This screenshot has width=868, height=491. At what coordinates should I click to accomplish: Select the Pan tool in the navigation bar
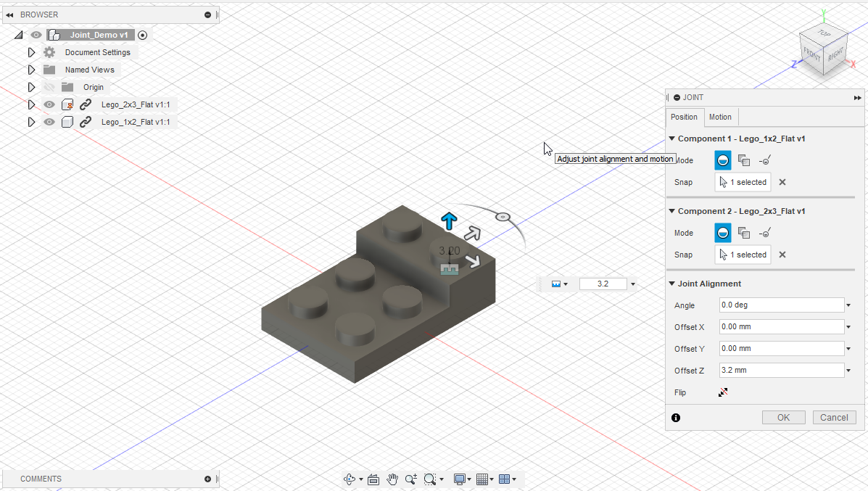(x=392, y=479)
